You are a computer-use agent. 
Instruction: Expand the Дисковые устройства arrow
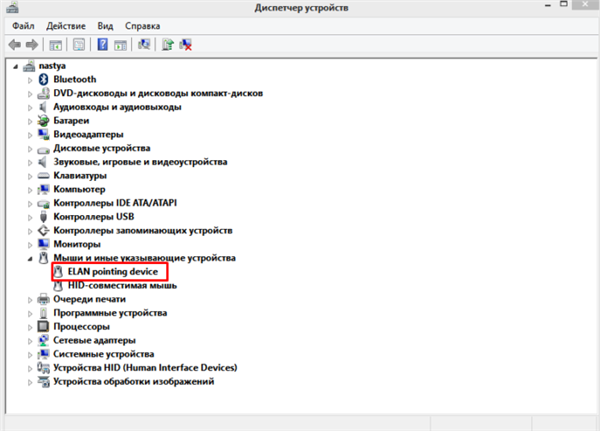30,149
